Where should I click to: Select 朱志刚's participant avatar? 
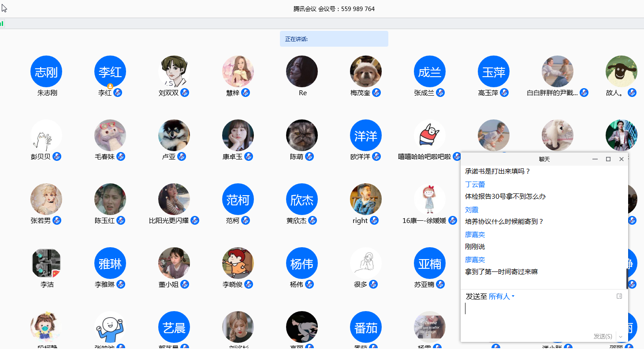(x=46, y=71)
